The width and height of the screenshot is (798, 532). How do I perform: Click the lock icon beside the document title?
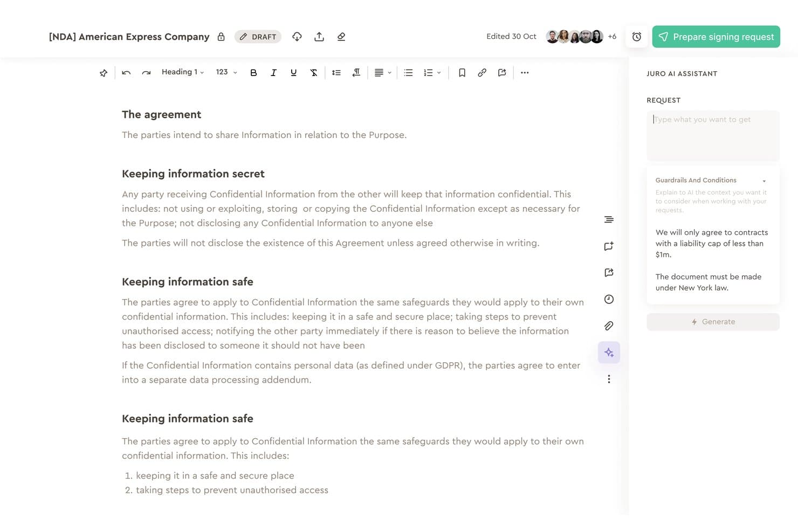[x=221, y=37]
